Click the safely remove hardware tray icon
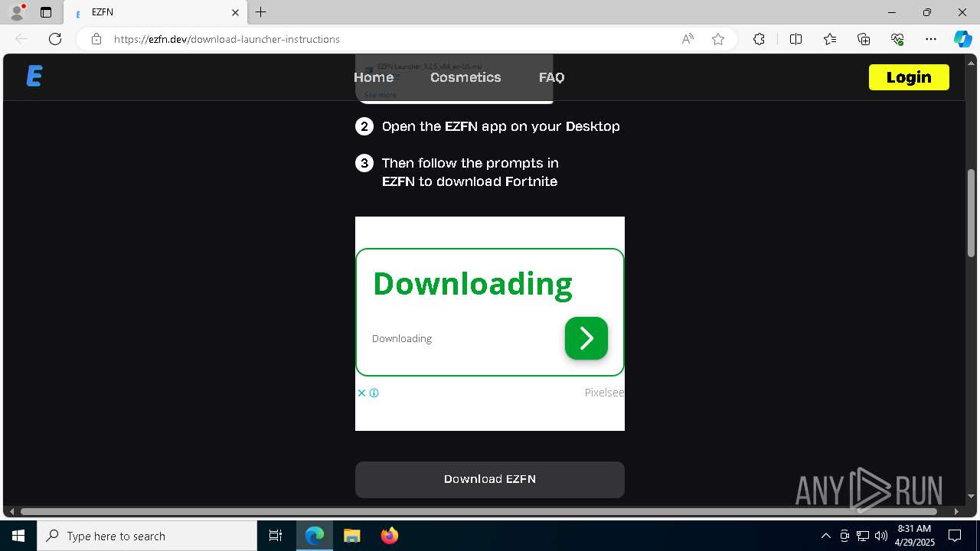Image resolution: width=980 pixels, height=551 pixels. pos(844,536)
